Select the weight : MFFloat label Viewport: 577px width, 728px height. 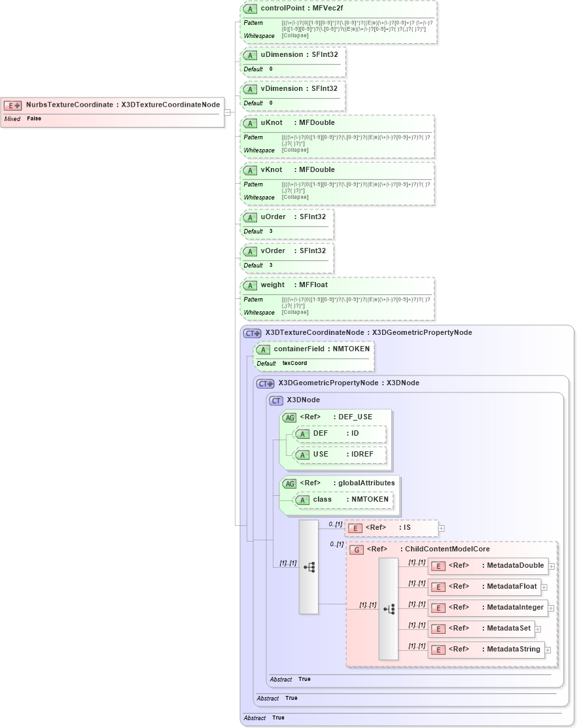click(x=294, y=285)
